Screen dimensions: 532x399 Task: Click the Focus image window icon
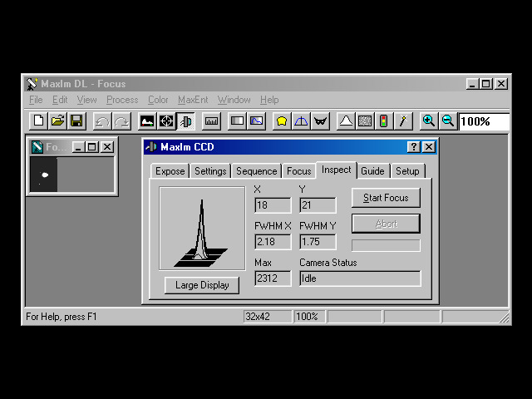37,147
